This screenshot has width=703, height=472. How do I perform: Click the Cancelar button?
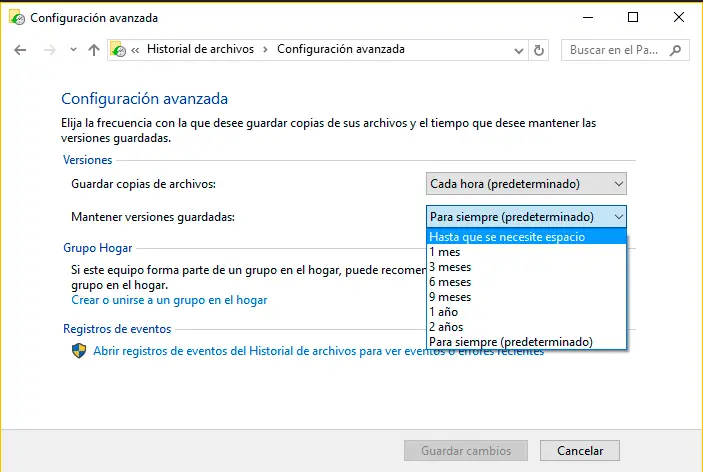(x=579, y=451)
